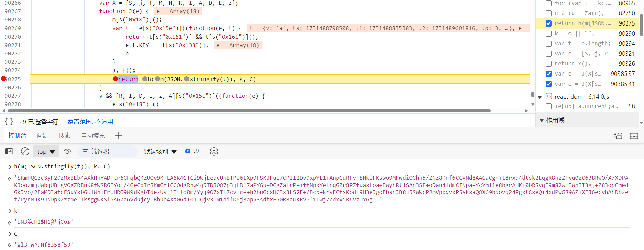Click the expand drawer panel icon
The width and height of the screenshot is (644, 250).
(634, 136)
